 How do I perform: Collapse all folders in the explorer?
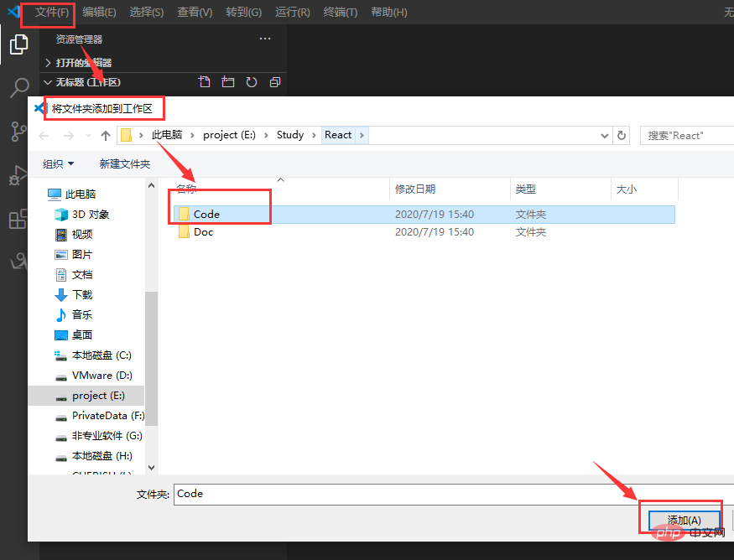[275, 82]
